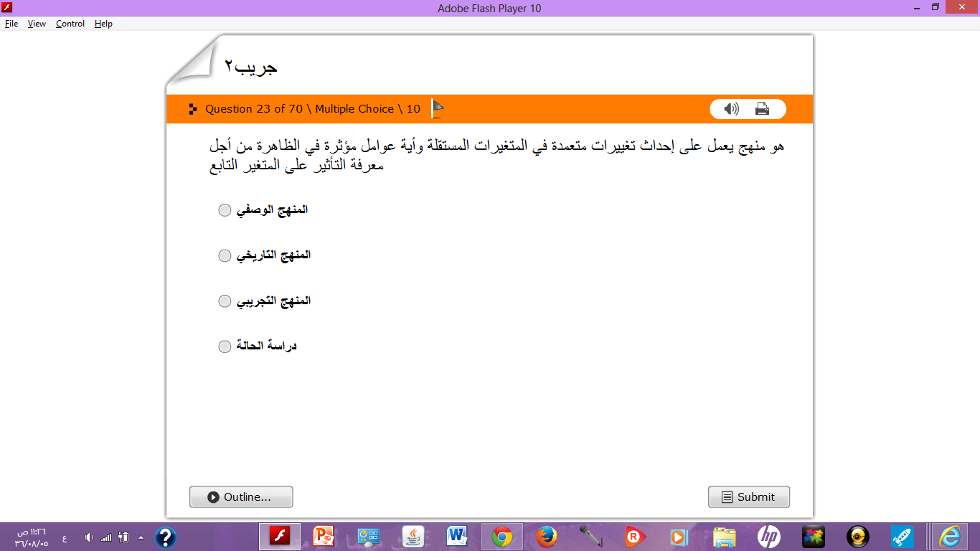Click the microphone app taskbar icon

[590, 537]
